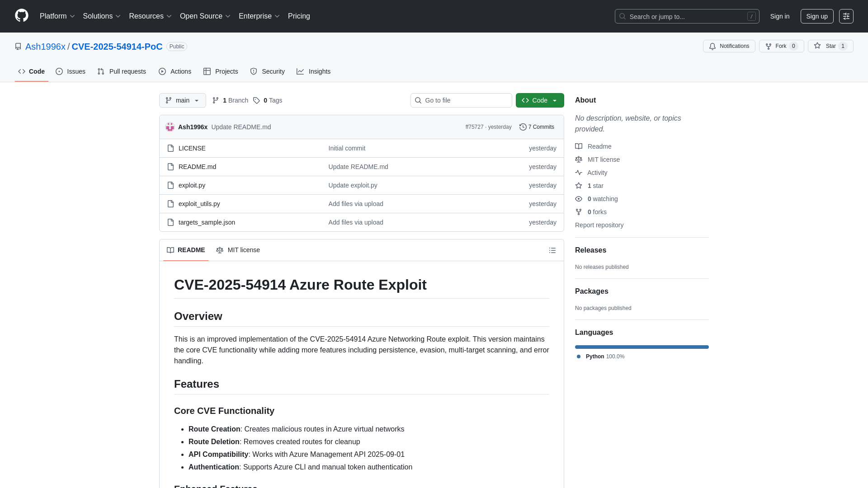
Task: Open the Initial commit message
Action: click(347, 148)
